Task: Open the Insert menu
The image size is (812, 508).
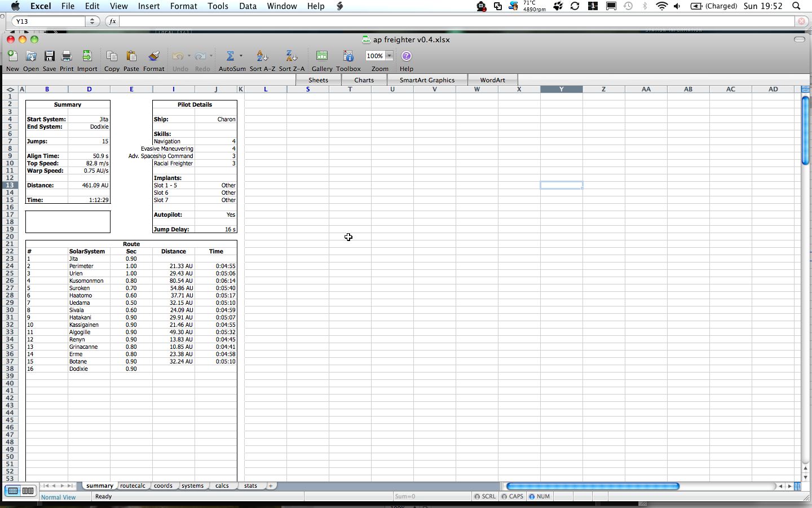Action: (x=149, y=6)
